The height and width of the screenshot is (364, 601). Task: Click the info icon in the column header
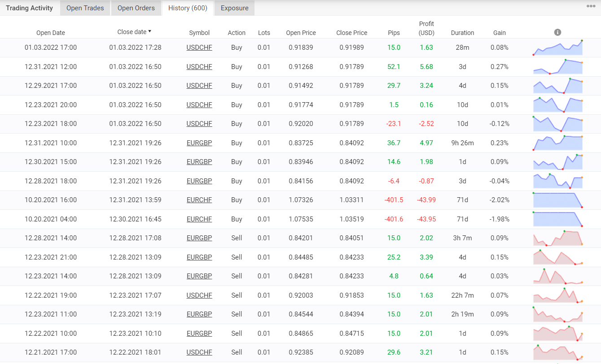click(x=557, y=32)
